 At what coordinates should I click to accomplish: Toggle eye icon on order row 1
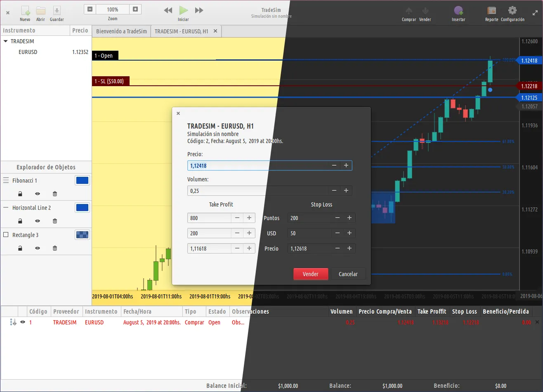pyautogui.click(x=23, y=322)
